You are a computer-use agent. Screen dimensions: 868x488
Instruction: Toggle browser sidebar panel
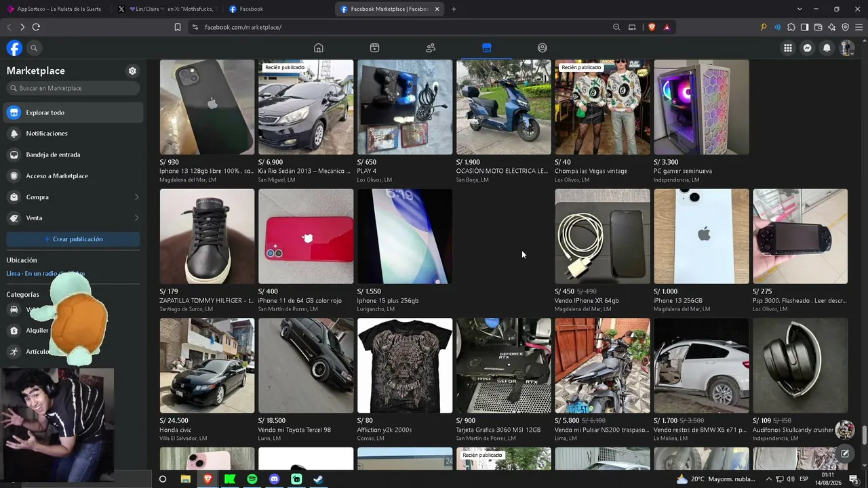tap(804, 27)
